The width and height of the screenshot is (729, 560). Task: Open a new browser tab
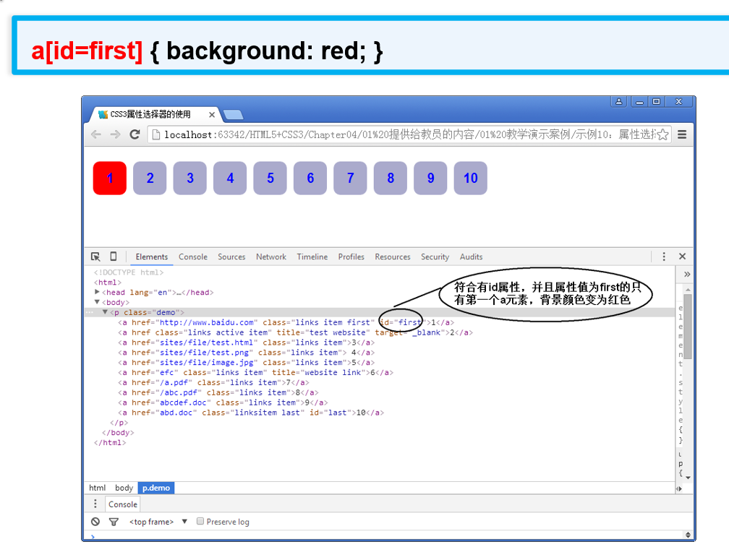(233, 115)
